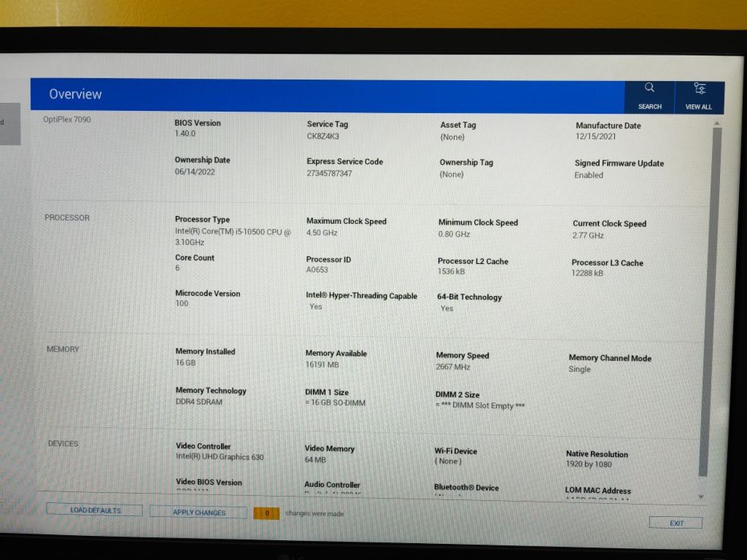The width and height of the screenshot is (747, 560).
Task: Click Processor L2 Cache 1536 kB
Action: tap(451, 271)
